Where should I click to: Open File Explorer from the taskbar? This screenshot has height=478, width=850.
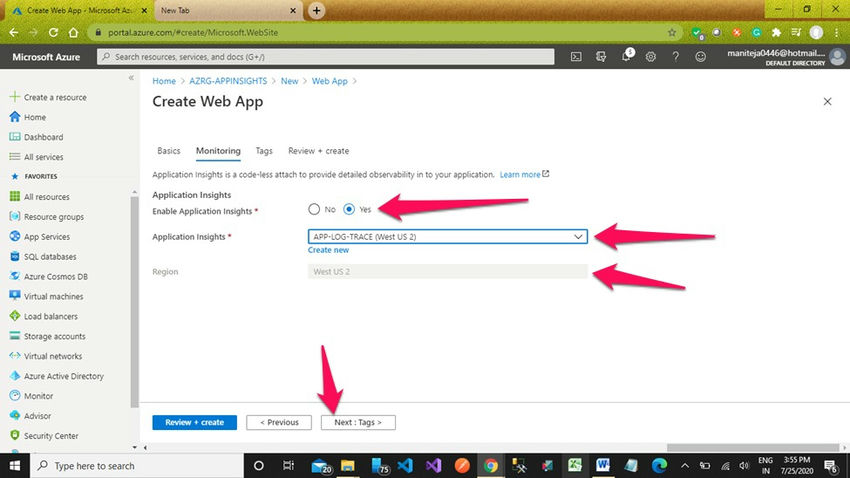pyautogui.click(x=347, y=466)
